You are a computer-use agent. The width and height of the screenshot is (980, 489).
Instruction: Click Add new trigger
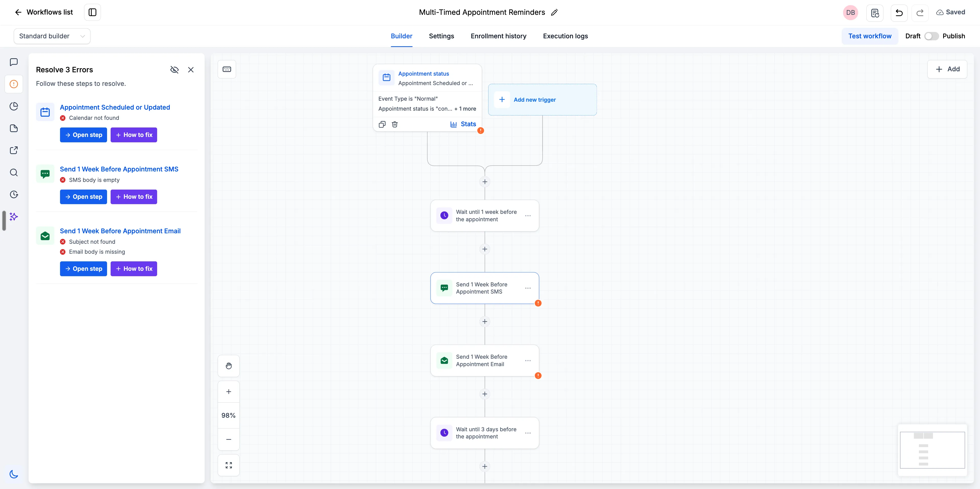pos(542,100)
